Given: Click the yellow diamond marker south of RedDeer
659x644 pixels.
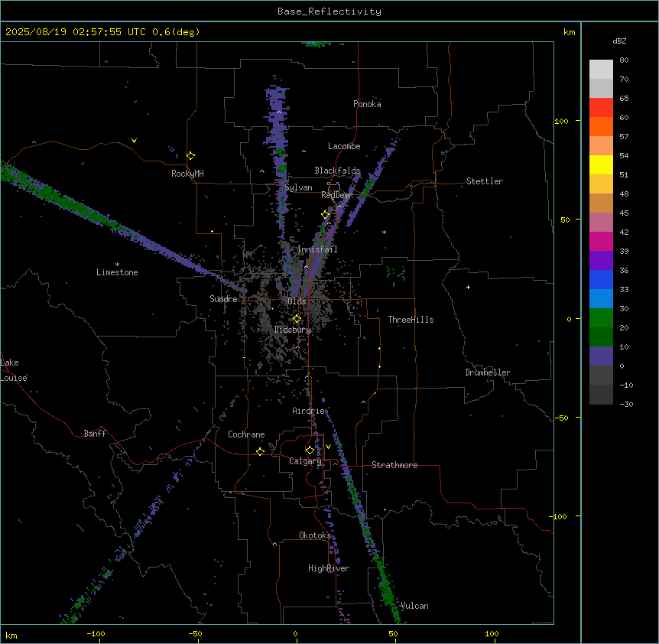Looking at the screenshot, I should [x=326, y=215].
